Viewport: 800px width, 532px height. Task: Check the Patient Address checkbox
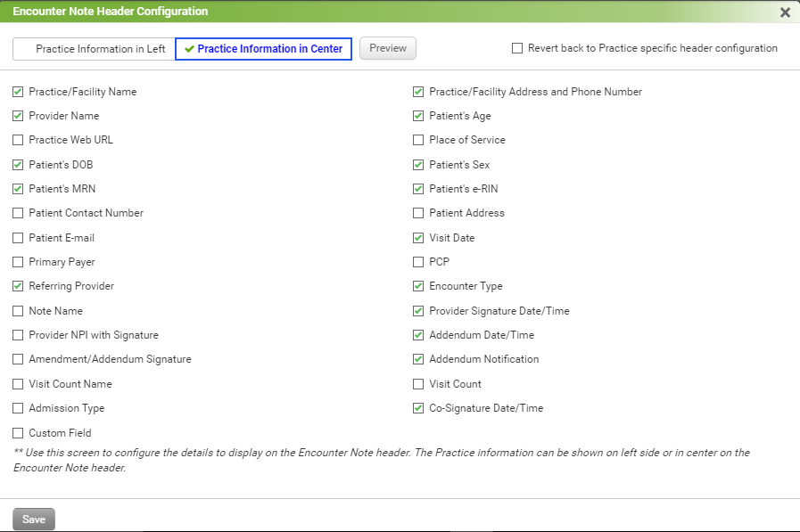point(418,213)
